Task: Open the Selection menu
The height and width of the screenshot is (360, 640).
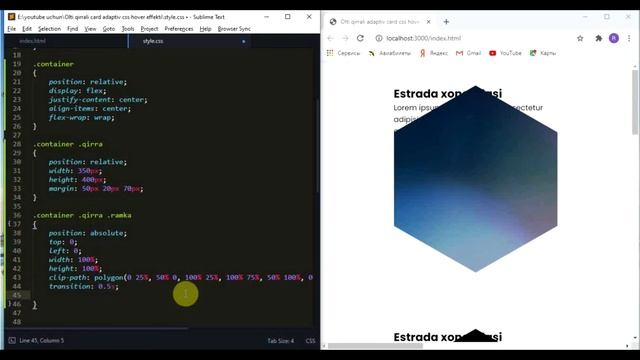Action: click(49, 29)
